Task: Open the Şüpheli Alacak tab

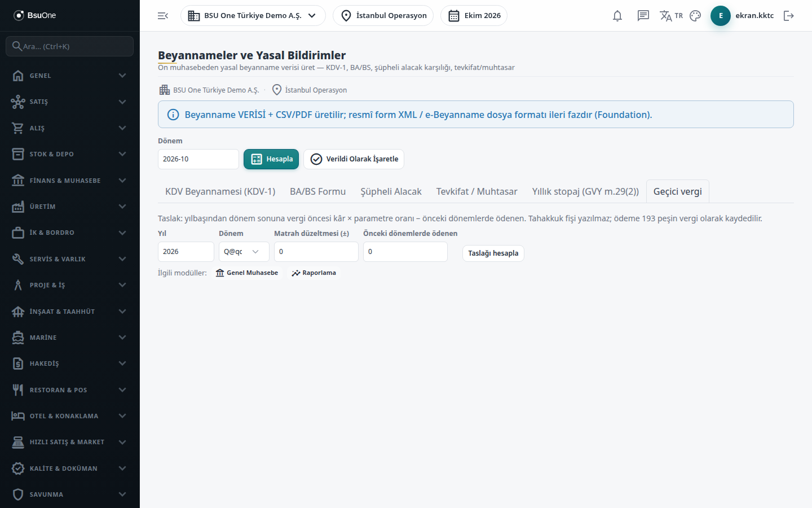Action: pyautogui.click(x=391, y=191)
